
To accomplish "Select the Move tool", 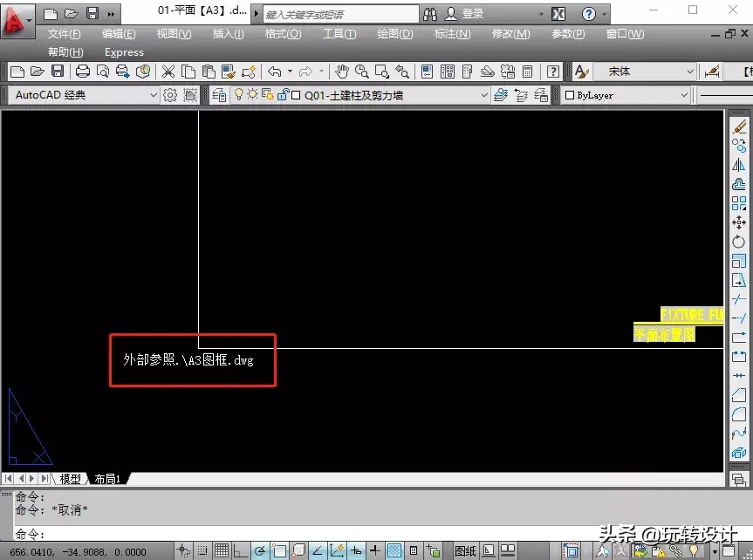I will 739,222.
